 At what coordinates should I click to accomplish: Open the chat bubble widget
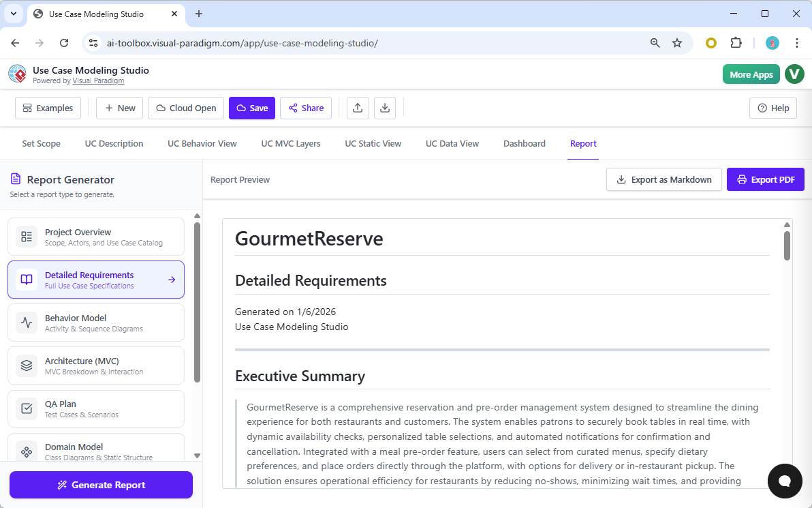click(784, 481)
